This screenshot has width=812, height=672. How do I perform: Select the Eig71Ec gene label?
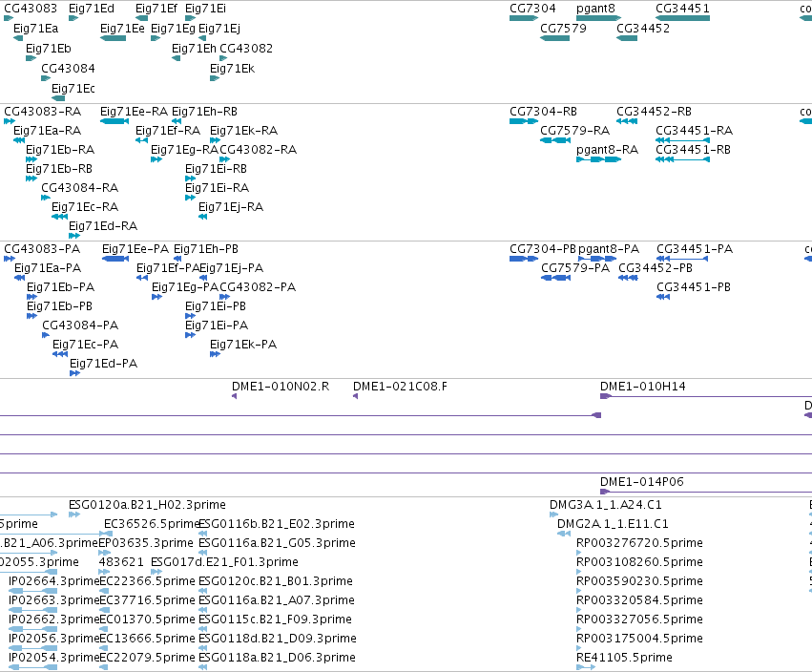click(73, 89)
